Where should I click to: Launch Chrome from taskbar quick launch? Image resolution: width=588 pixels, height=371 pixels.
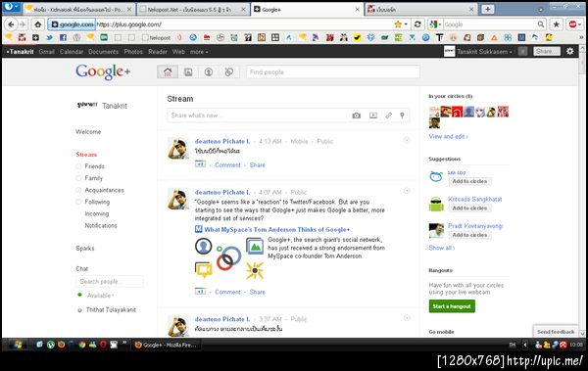82,345
